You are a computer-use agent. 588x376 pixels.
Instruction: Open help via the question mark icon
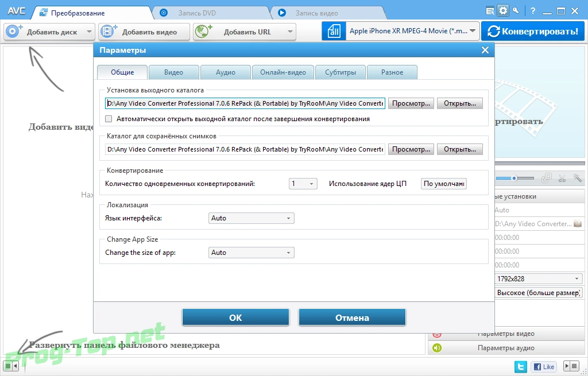coord(533,11)
